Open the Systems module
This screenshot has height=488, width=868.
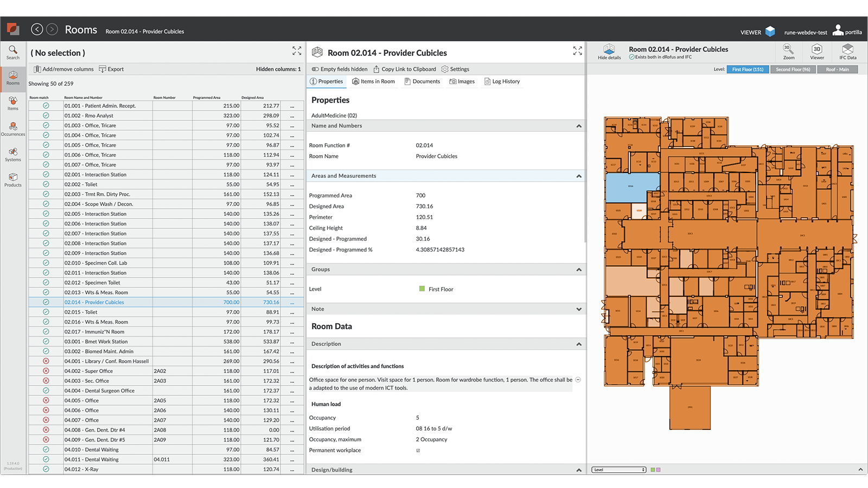point(12,155)
